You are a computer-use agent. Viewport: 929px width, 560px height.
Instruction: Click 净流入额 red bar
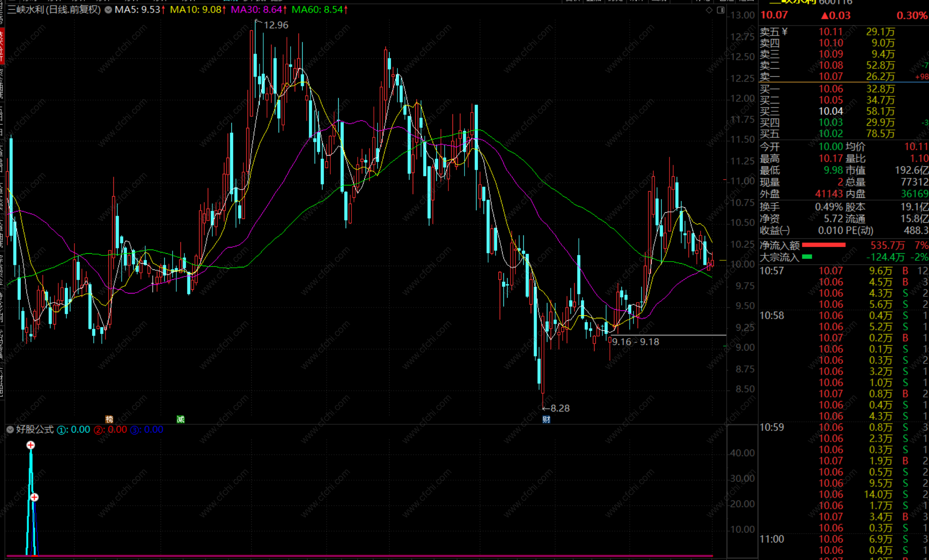click(823, 245)
